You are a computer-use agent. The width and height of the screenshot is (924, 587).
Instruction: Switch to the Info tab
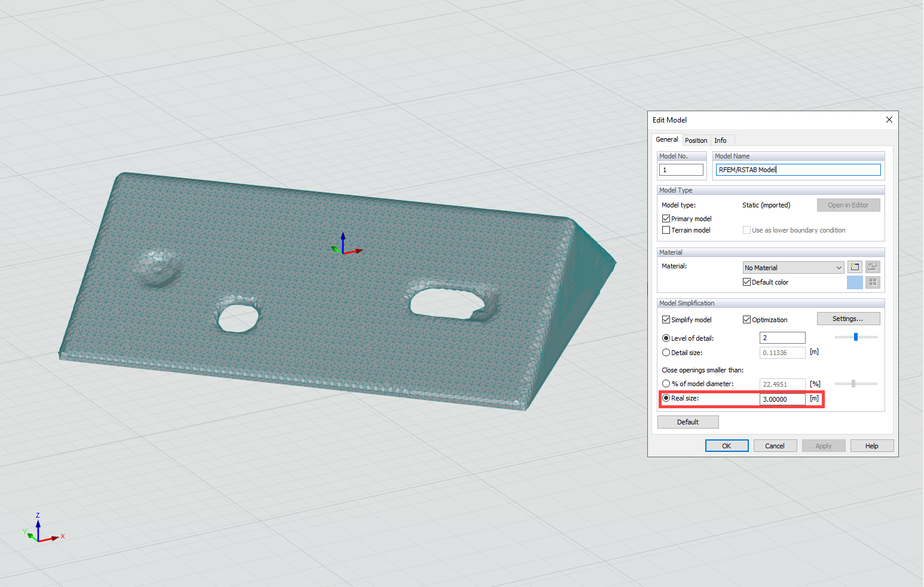pos(720,140)
